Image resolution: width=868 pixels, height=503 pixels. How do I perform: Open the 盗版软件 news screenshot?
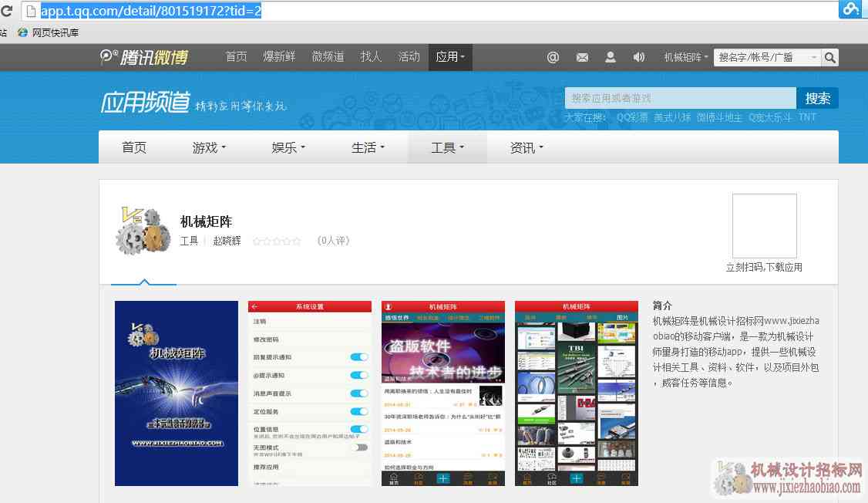[442, 393]
